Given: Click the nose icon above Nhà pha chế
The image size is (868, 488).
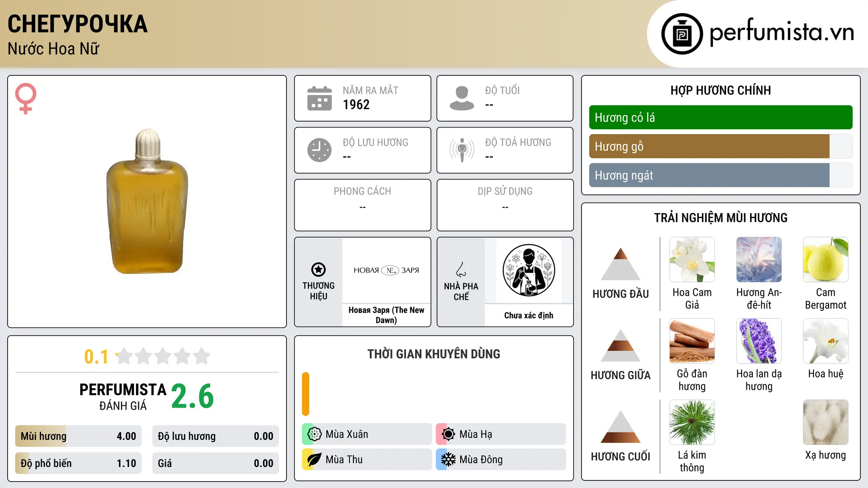Looking at the screenshot, I should [x=461, y=269].
